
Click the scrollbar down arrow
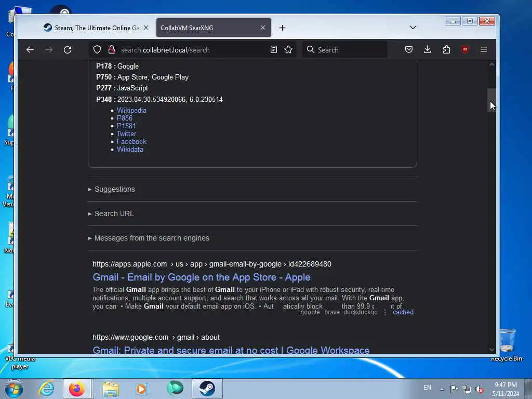click(491, 350)
